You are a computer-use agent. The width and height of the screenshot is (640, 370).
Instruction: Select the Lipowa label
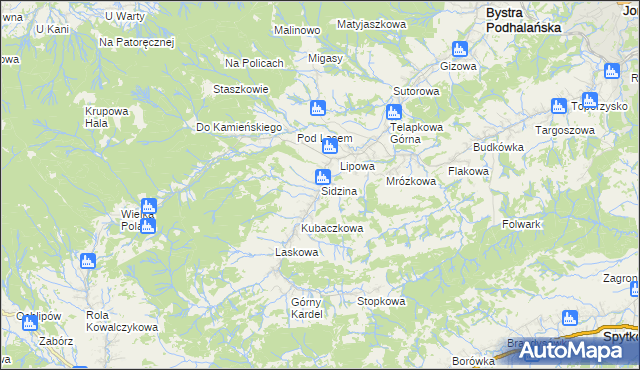pos(358,166)
